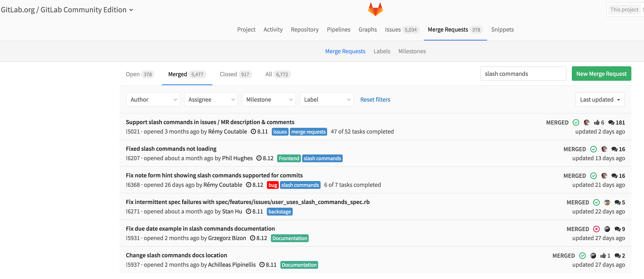Image resolution: width=644 pixels, height=279 pixels.
Task: Open the Author filter dropdown
Action: tap(153, 100)
